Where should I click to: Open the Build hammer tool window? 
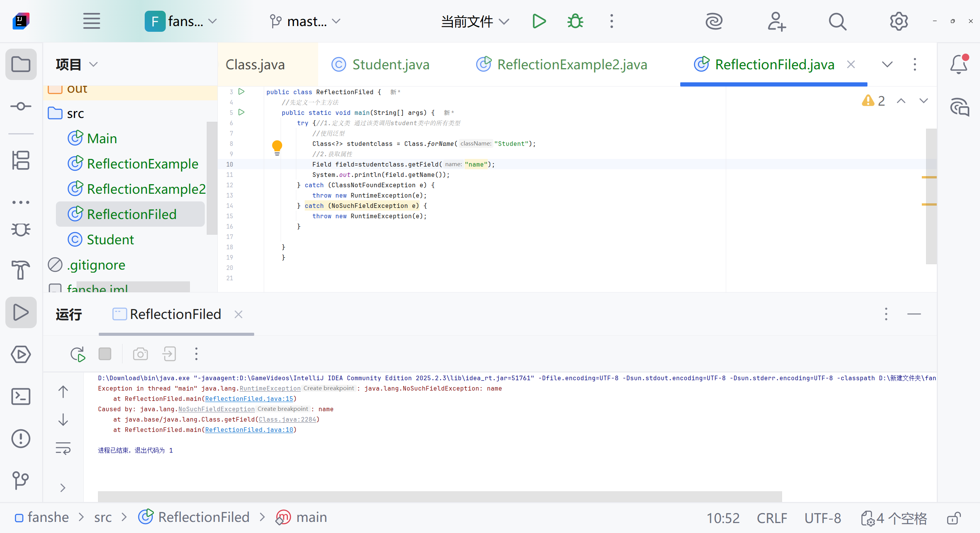[21, 270]
